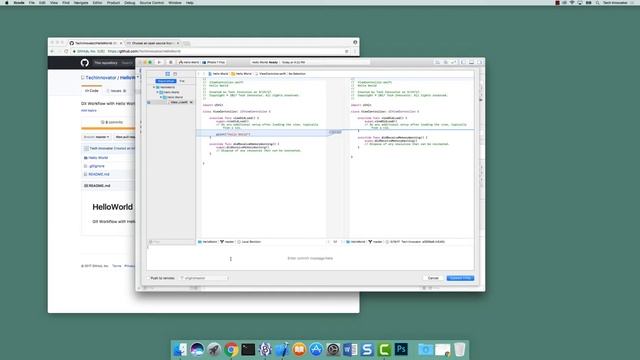640x360 pixels.
Task: Collapse the HelloWorld root tree node
Action: tap(154, 87)
